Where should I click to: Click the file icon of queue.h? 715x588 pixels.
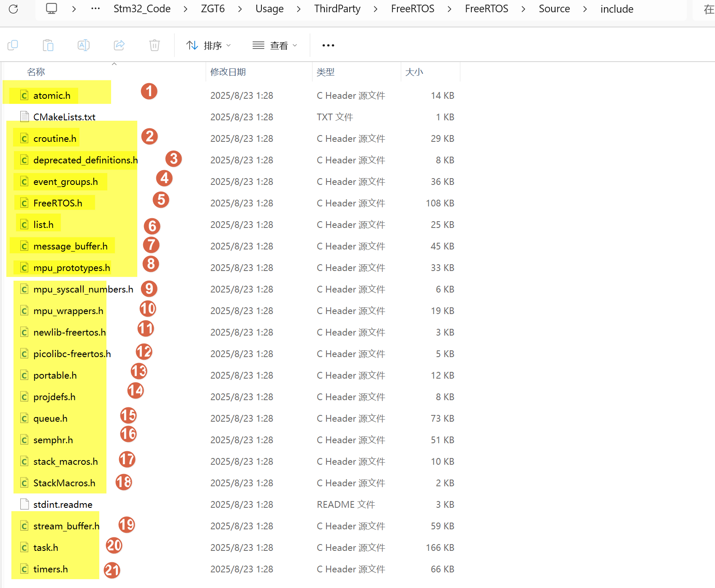(24, 418)
